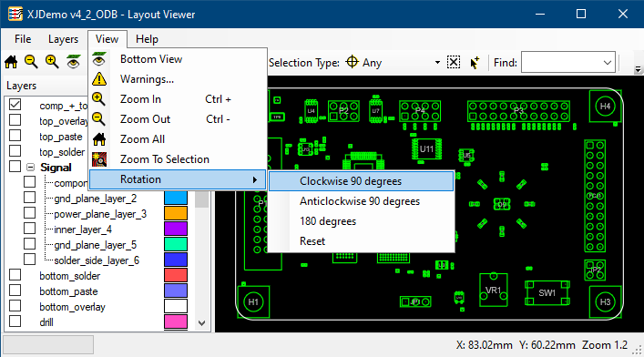Reset the rotation
Screen dimensions: 644x357
[x=361, y=241]
